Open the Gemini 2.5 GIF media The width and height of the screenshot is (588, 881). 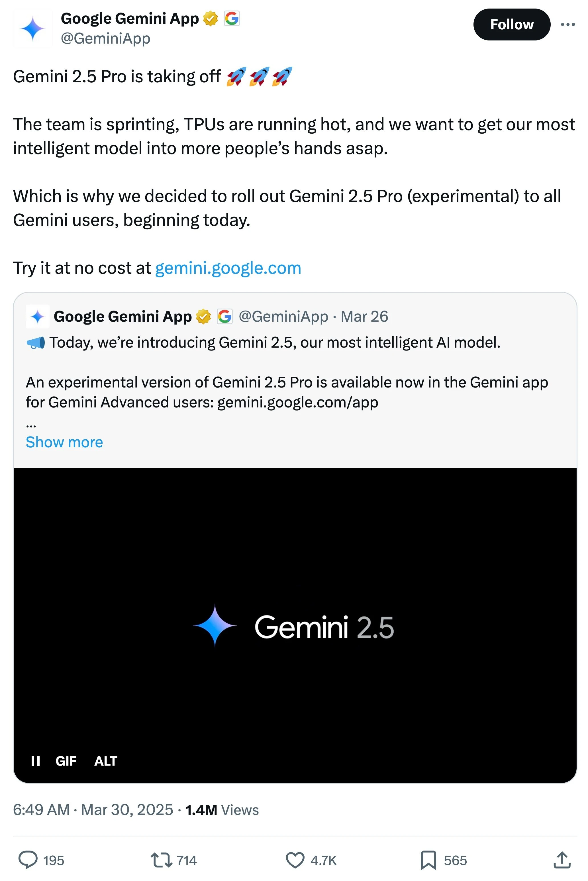click(295, 625)
